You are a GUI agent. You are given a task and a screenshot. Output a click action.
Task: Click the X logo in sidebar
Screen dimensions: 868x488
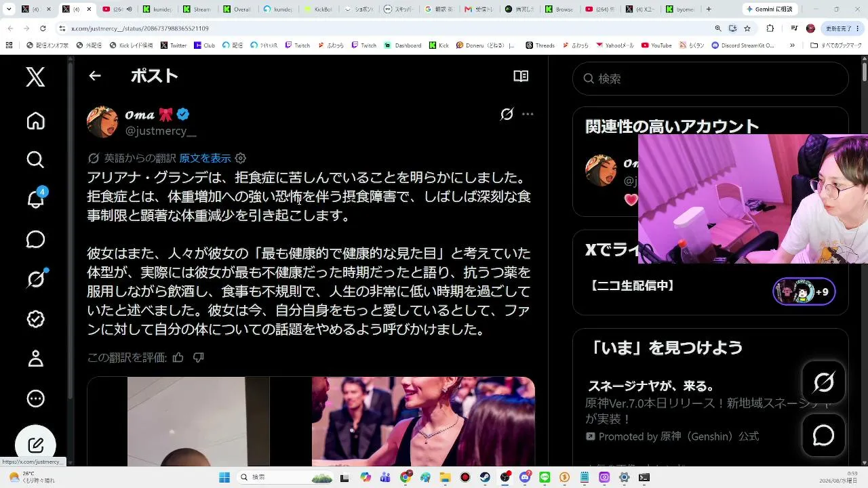[x=35, y=77]
